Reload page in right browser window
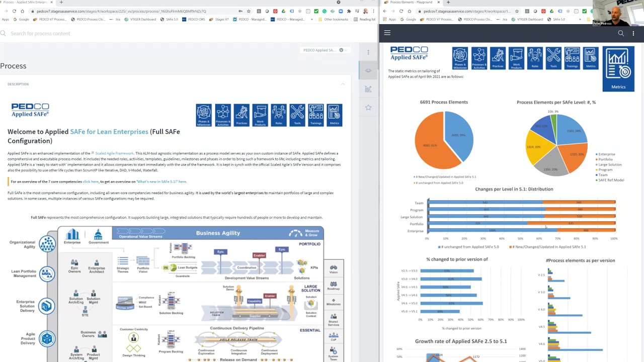This screenshot has width=644, height=362. (x=401, y=11)
